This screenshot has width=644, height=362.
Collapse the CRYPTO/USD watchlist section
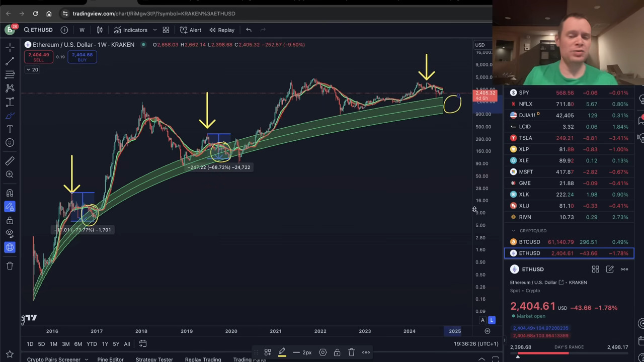(514, 231)
